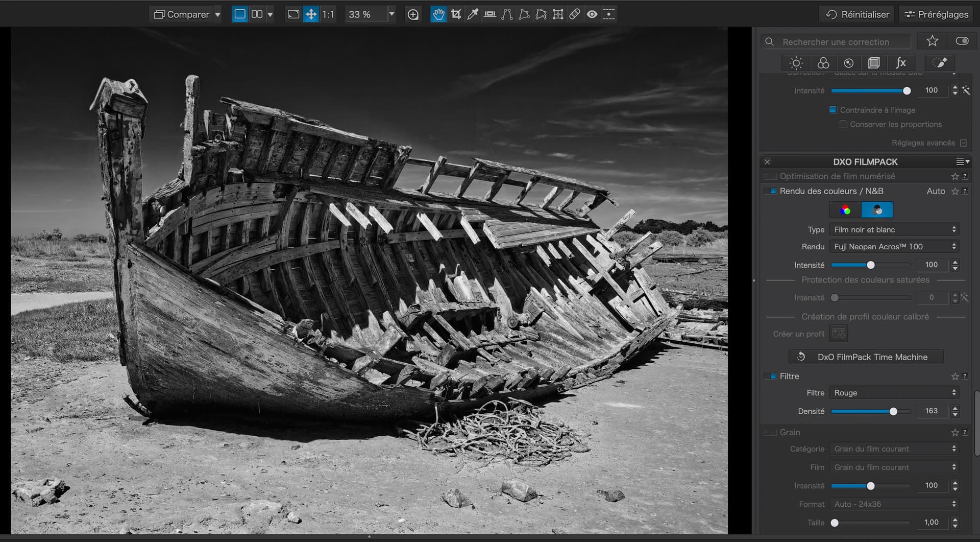Open the Light corrections tab icon
980x542 pixels.
pos(796,63)
